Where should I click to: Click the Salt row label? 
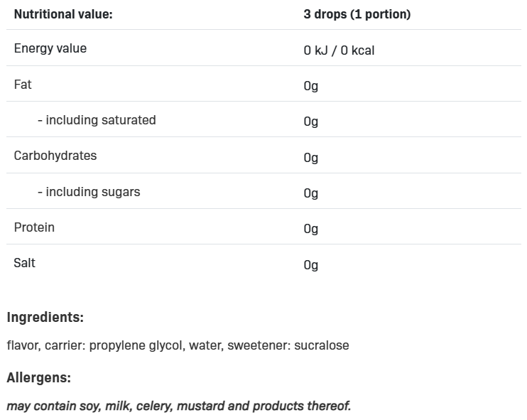25,263
